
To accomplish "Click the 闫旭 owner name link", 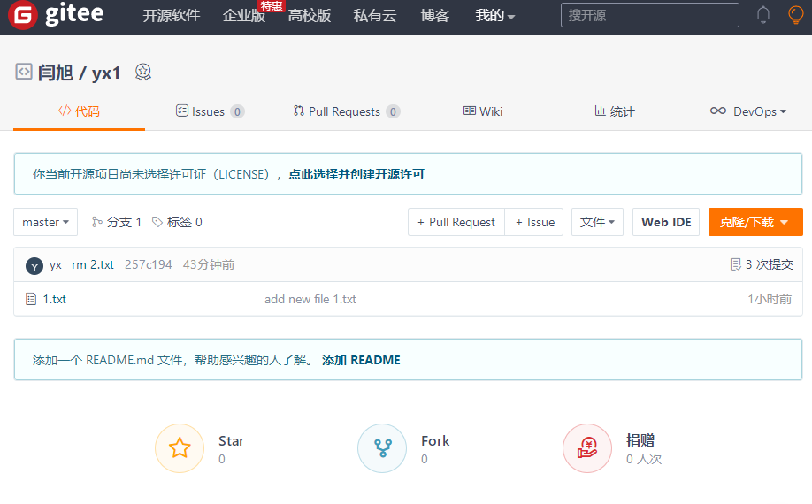I will (56, 73).
